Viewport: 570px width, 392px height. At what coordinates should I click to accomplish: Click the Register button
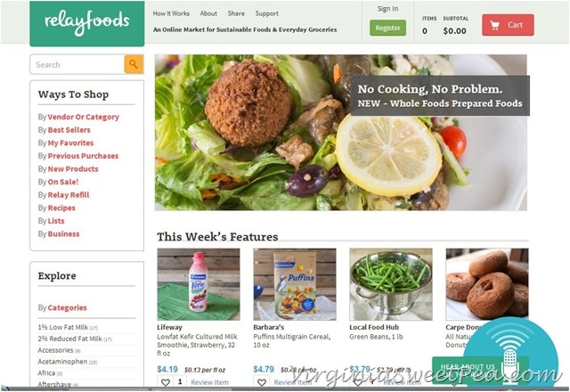[x=388, y=28]
